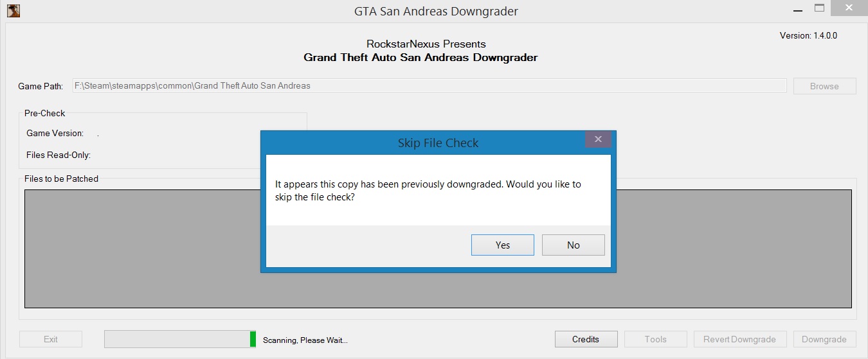
Task: Click the 'Game Path:' label
Action: 41,86
